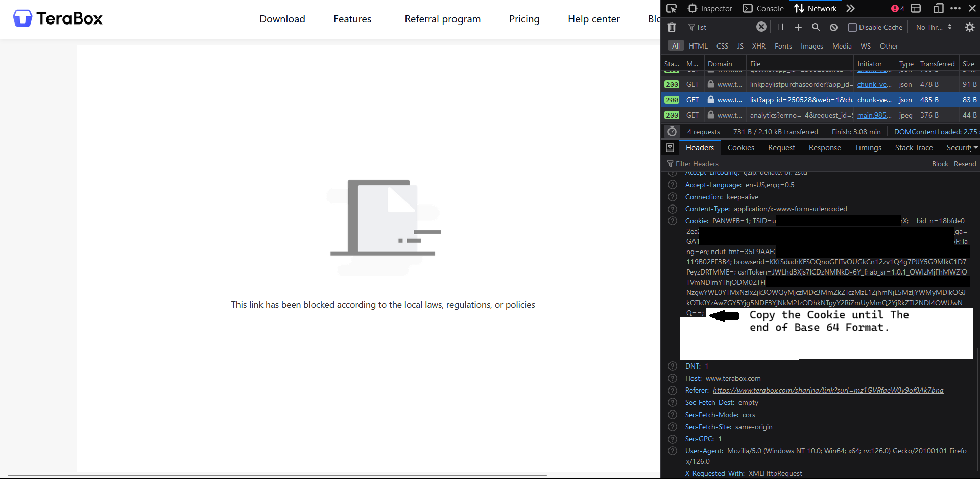Open the devtools customize ellipsis menu
The image size is (980, 479).
(955, 8)
